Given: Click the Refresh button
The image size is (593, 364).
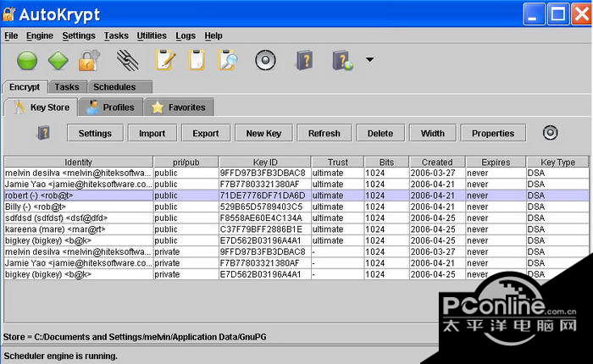Looking at the screenshot, I should tap(324, 133).
